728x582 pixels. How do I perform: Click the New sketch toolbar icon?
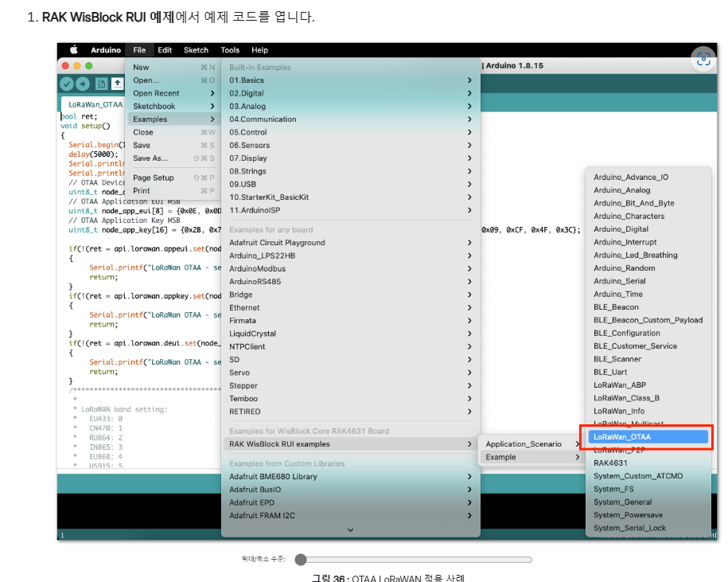coord(101,84)
